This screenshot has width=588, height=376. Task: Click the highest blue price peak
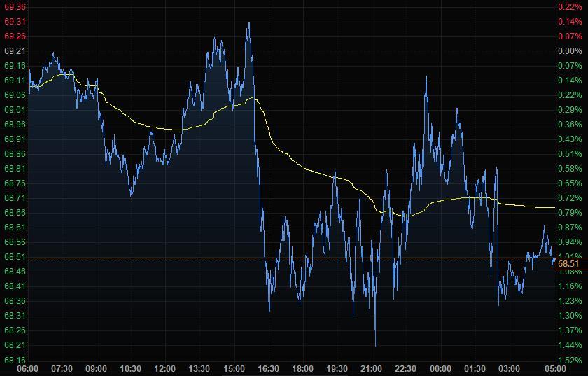(248, 24)
